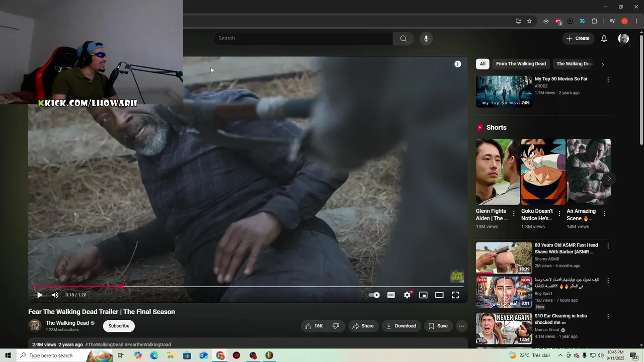Toggle theater mode
644x362 pixels.
pyautogui.click(x=439, y=295)
